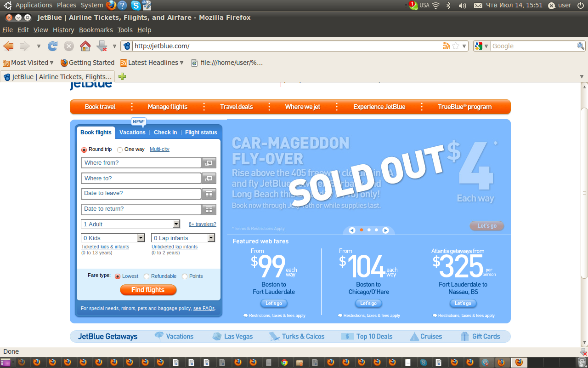Select the Points fare type option
This screenshot has height=368, width=588.
[185, 276]
